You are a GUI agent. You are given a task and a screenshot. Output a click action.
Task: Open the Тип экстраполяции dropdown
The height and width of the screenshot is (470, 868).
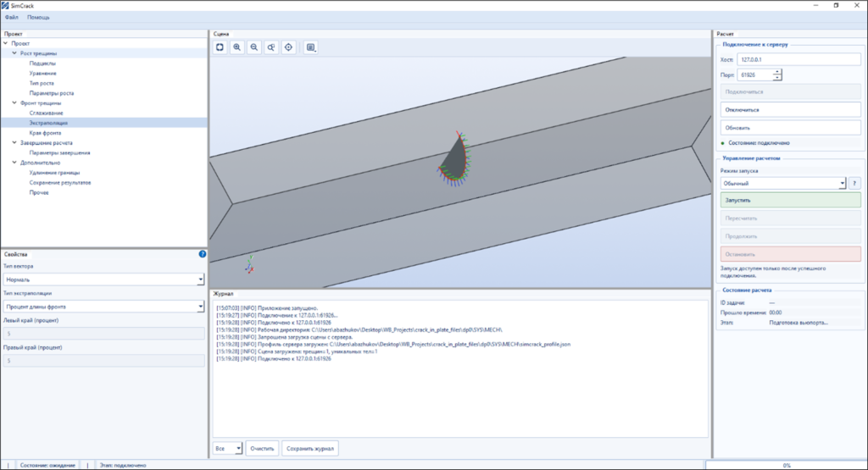pos(103,307)
